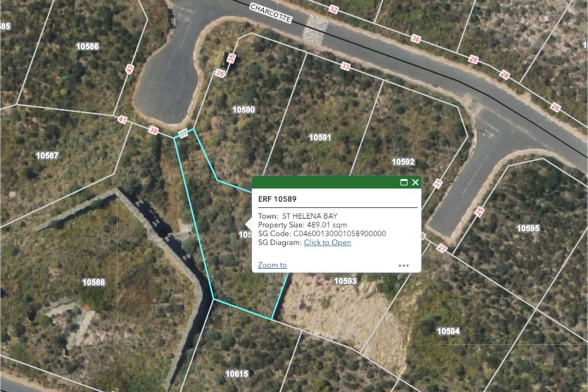The image size is (588, 392).
Task: Select parcel 10586 on the map
Action: [88, 46]
